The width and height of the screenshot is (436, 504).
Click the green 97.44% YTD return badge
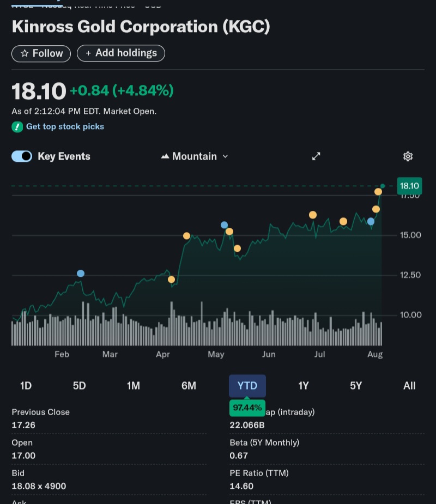point(247,408)
